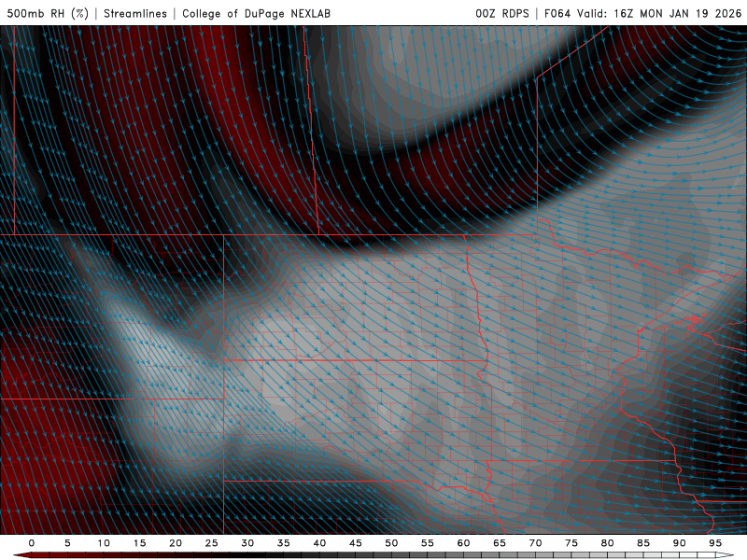Click the colorbar label '15'
The width and height of the screenshot is (747, 560).
tap(139, 543)
